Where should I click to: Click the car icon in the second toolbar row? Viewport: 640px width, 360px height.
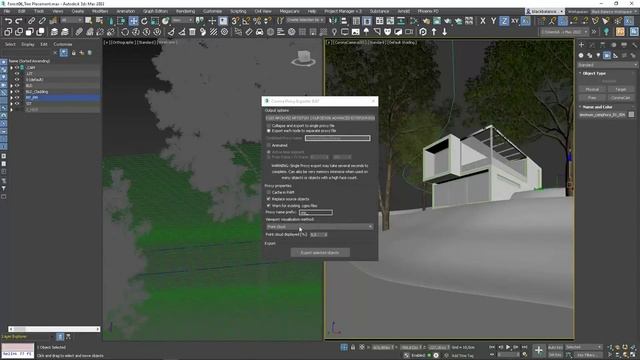point(260,31)
